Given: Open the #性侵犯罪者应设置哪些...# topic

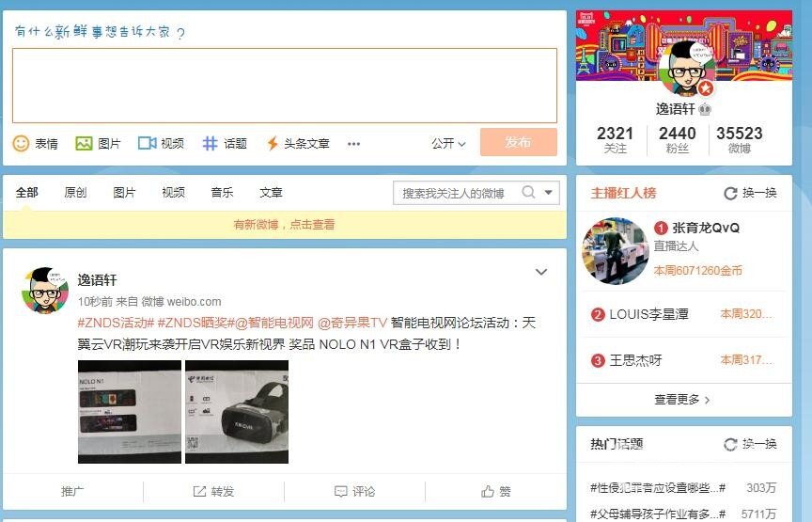Looking at the screenshot, I should (658, 487).
